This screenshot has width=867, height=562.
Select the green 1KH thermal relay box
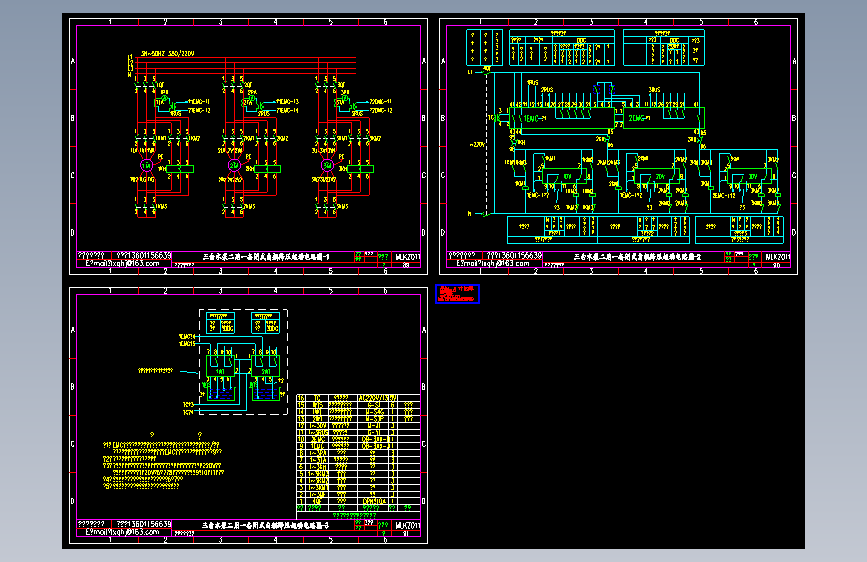click(x=180, y=169)
